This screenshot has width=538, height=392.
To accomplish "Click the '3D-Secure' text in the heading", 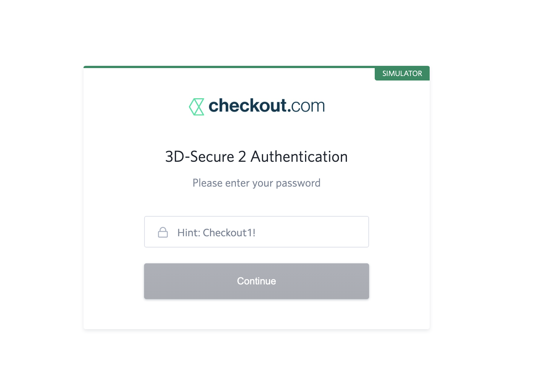I will (x=199, y=157).
